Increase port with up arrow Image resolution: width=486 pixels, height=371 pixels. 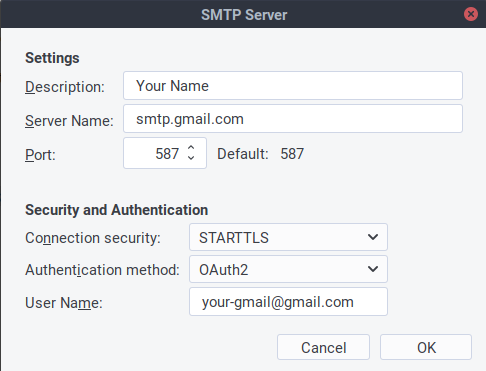(x=191, y=147)
